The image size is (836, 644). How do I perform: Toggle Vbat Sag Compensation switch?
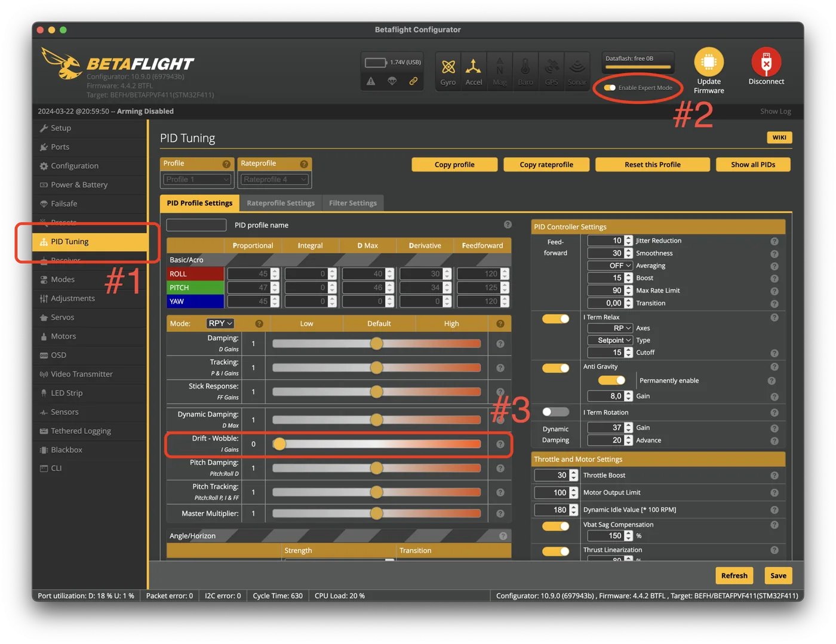555,526
